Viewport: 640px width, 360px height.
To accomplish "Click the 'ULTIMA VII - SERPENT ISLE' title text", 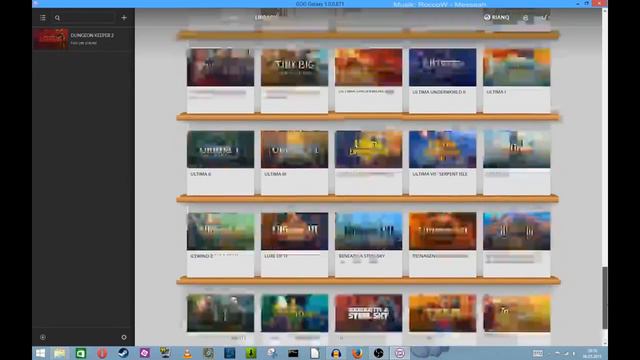I will [440, 174].
